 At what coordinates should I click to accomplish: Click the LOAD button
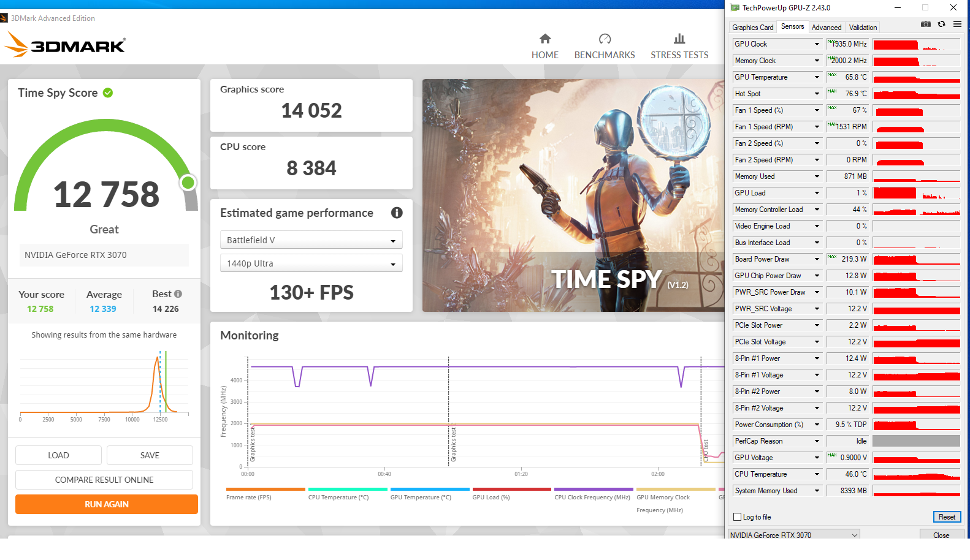[58, 455]
